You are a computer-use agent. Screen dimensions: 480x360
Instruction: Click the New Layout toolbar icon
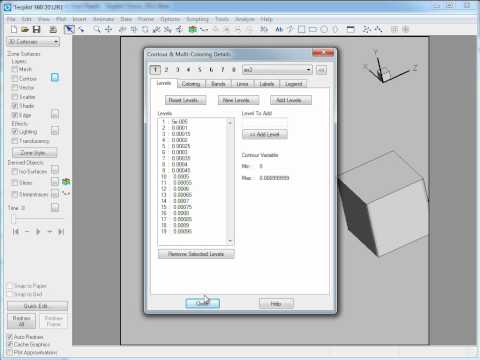point(14,29)
